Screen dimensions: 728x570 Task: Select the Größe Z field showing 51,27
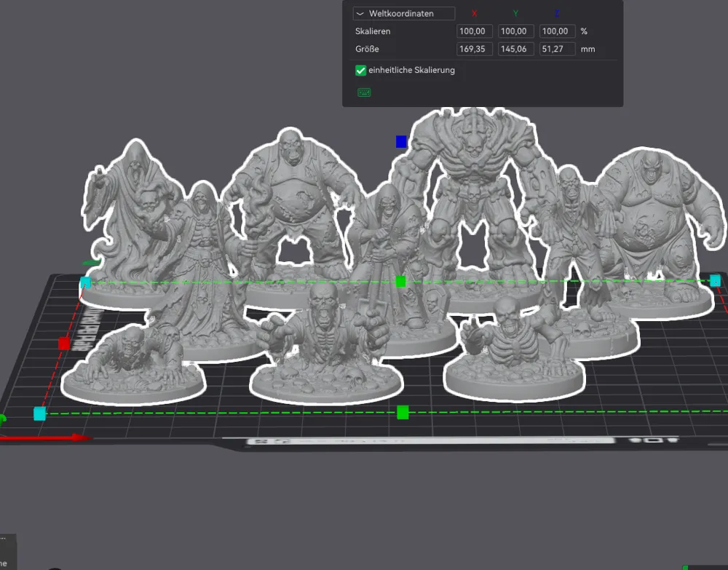click(557, 49)
